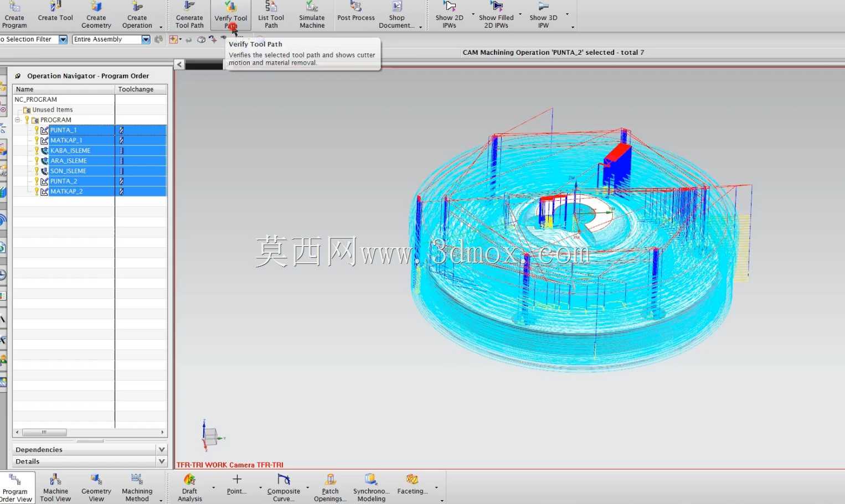Collapse the navigator with the left arrow
The image size is (845, 504).
pos(179,64)
